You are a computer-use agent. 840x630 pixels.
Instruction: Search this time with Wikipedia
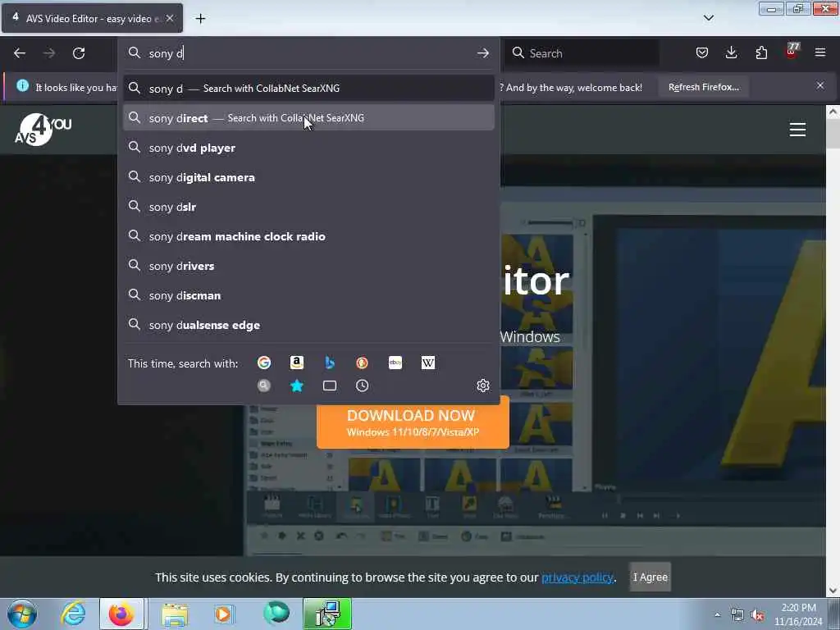(x=428, y=363)
